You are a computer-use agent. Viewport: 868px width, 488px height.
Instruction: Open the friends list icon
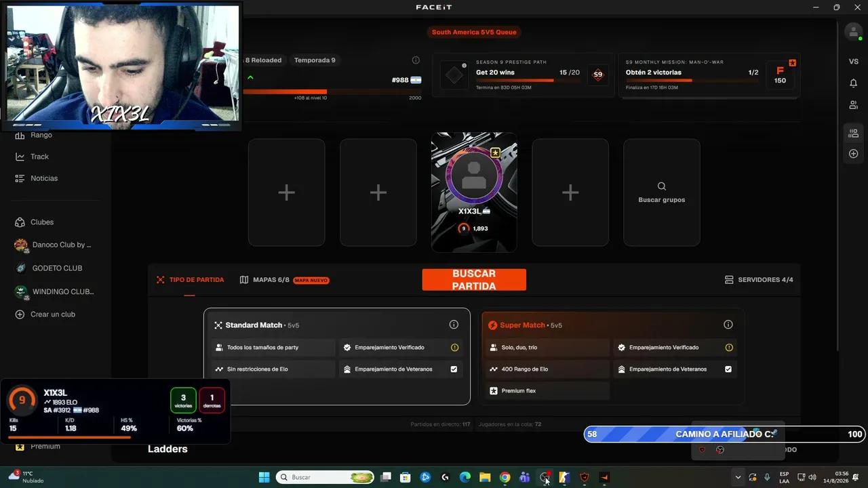click(853, 105)
